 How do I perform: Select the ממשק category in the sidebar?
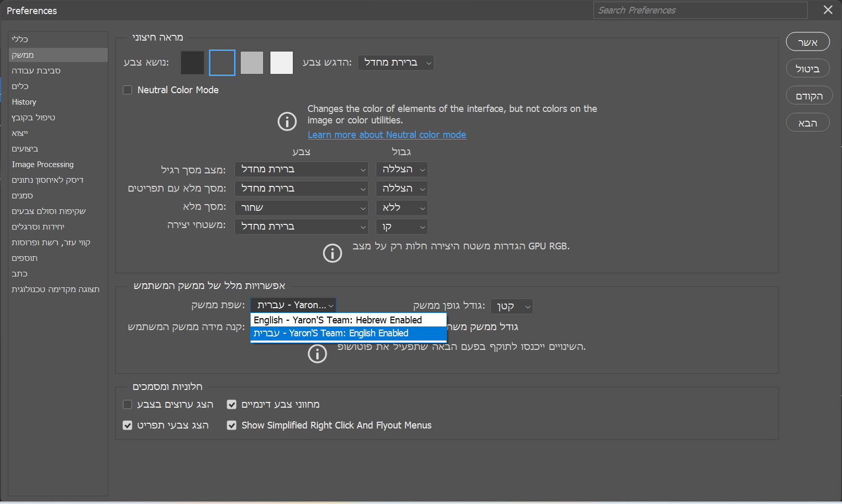coord(58,55)
